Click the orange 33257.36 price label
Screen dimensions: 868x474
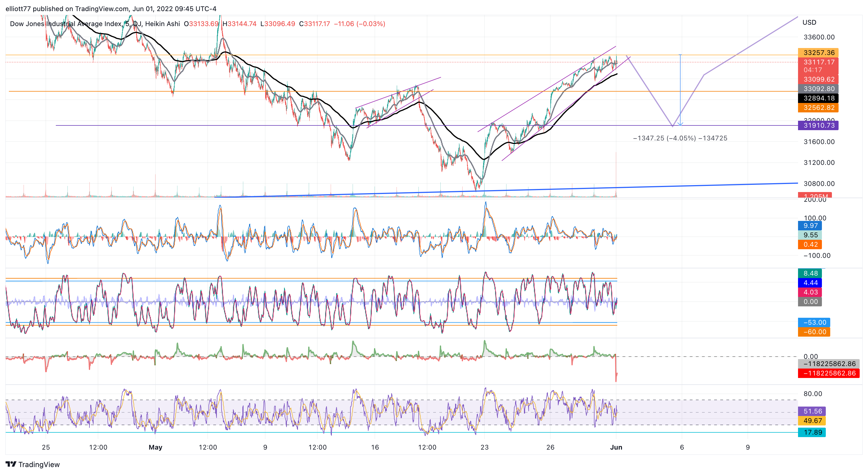[819, 52]
